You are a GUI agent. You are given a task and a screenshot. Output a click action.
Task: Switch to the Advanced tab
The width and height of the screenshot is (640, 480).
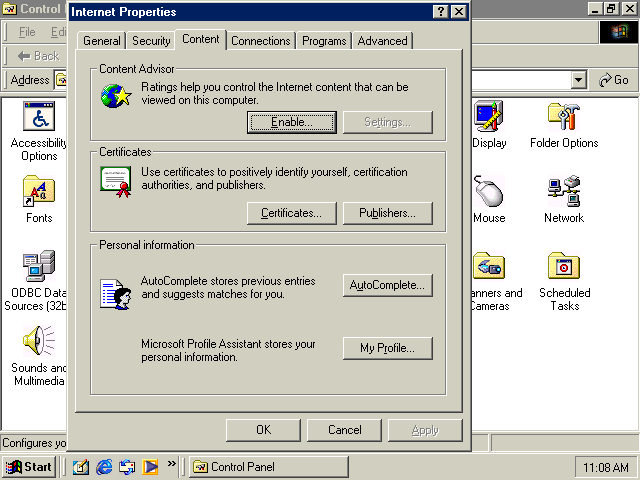pos(382,41)
